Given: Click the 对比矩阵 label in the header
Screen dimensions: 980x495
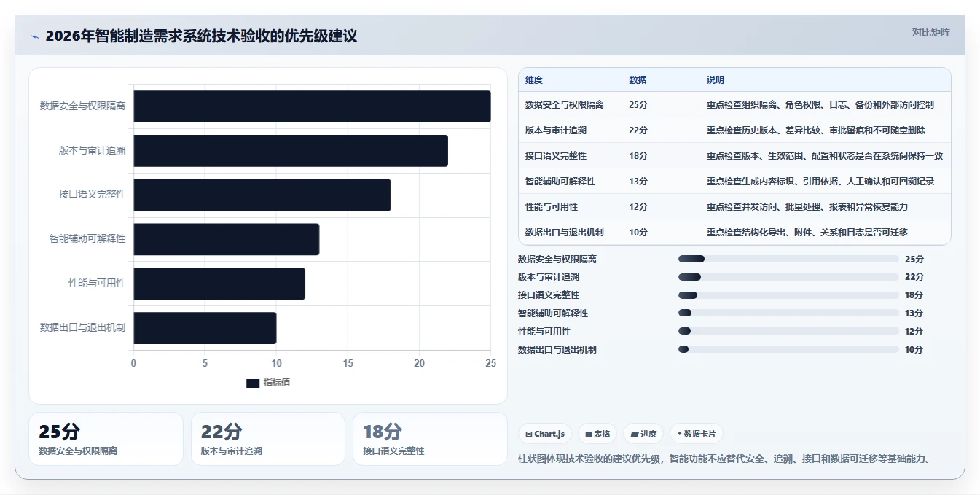Looking at the screenshot, I should (930, 32).
